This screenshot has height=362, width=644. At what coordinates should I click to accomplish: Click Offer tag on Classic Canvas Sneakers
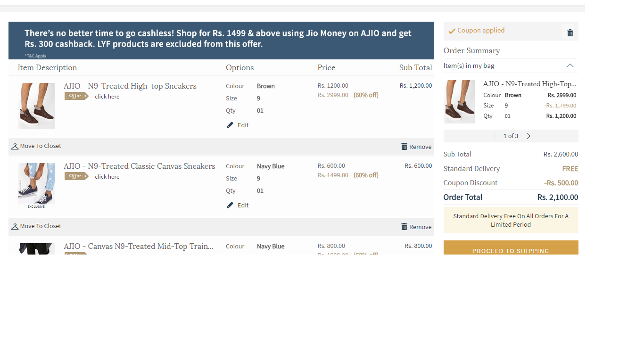pyautogui.click(x=76, y=176)
